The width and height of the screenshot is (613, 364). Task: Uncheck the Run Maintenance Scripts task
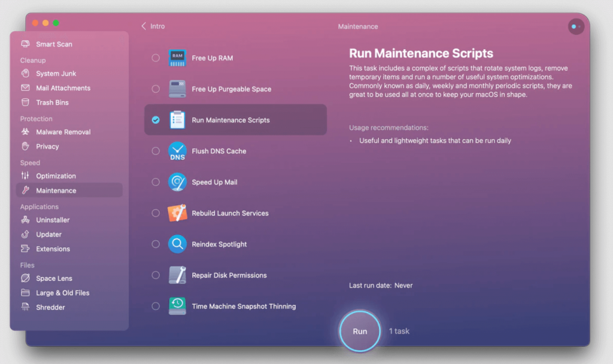[156, 120]
